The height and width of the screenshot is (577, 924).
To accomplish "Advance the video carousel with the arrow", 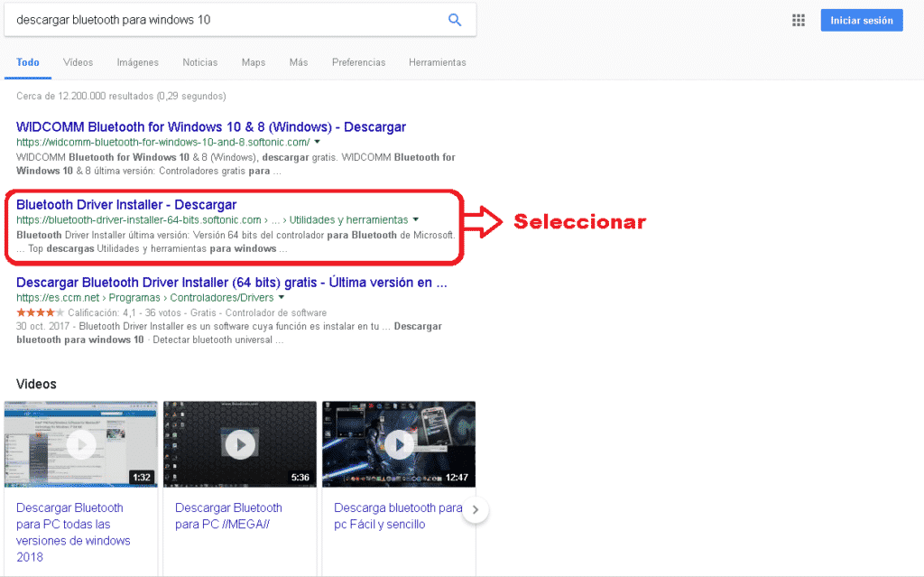I will pos(476,508).
